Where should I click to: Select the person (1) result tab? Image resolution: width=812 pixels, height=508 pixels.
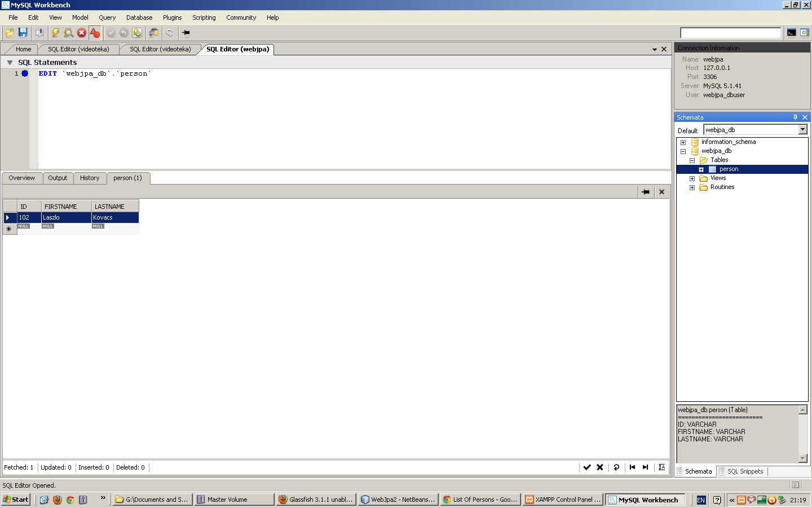pos(127,178)
